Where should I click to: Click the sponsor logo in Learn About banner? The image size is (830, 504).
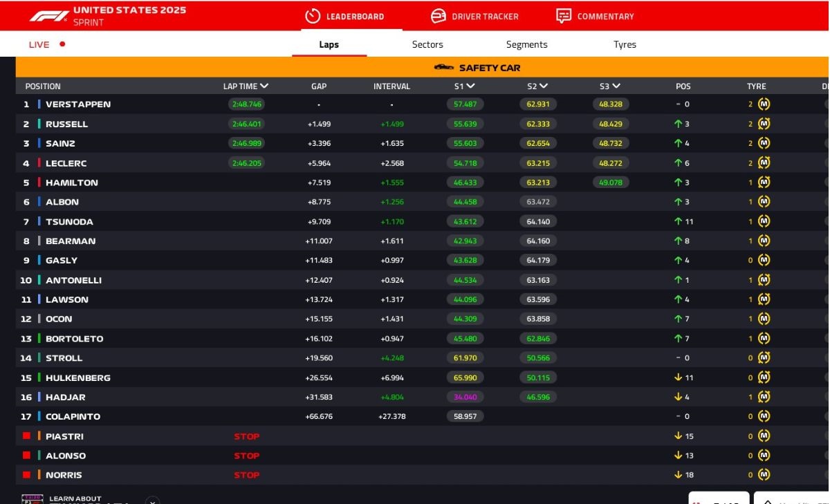[x=33, y=498]
